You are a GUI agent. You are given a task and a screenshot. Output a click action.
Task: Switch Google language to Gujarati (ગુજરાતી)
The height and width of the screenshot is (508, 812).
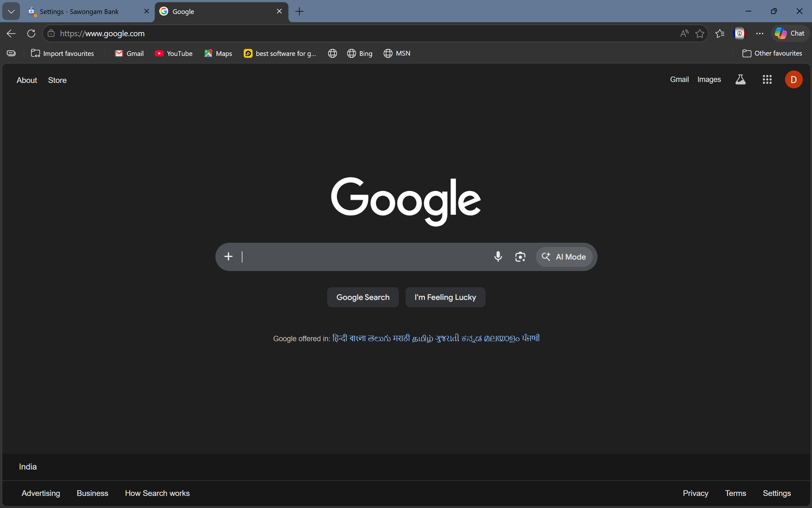pos(447,338)
